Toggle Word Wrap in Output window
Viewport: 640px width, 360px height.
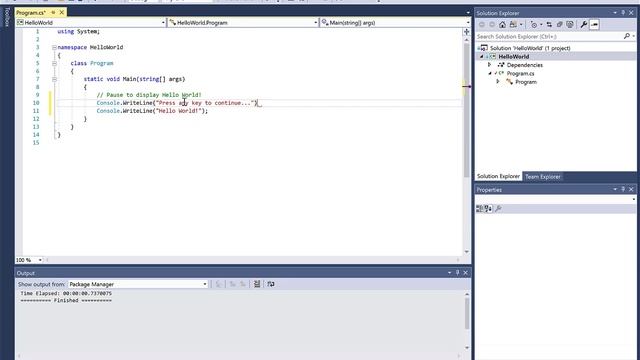pos(271,284)
